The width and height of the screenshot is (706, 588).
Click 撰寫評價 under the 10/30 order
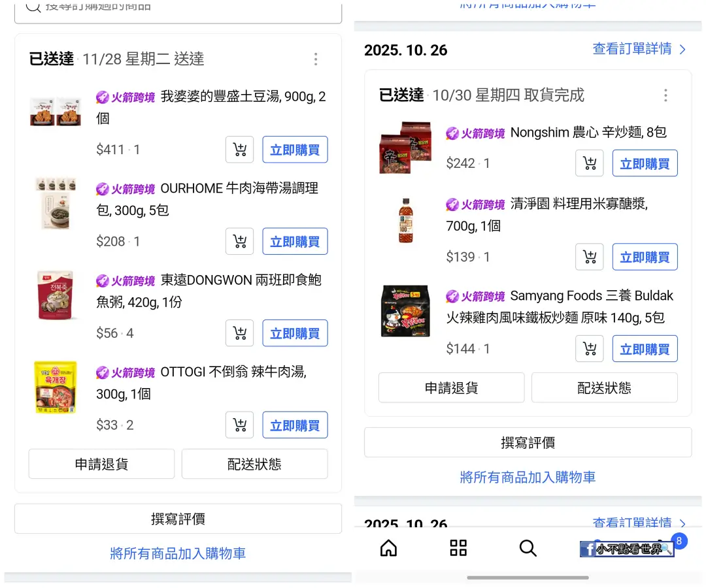click(x=528, y=442)
